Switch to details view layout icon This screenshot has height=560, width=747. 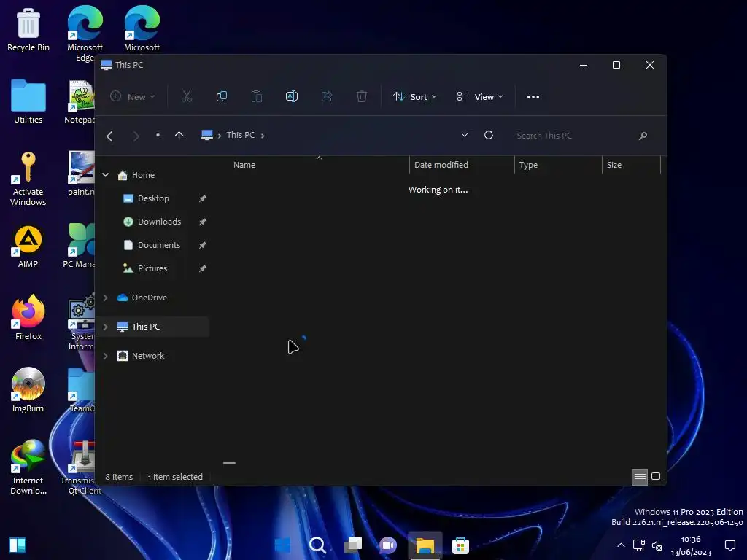click(x=640, y=477)
